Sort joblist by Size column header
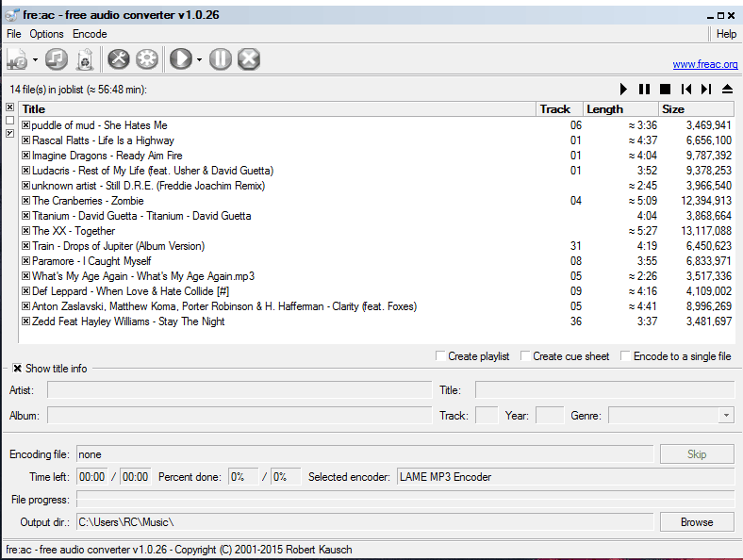Image resolution: width=743 pixels, height=560 pixels. point(696,109)
